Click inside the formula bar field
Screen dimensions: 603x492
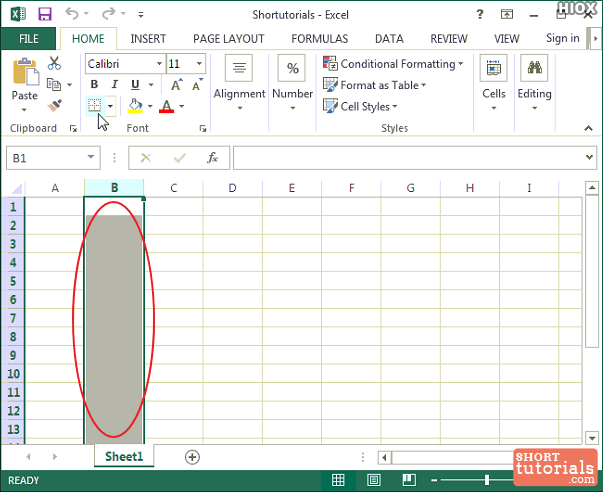tap(408, 158)
